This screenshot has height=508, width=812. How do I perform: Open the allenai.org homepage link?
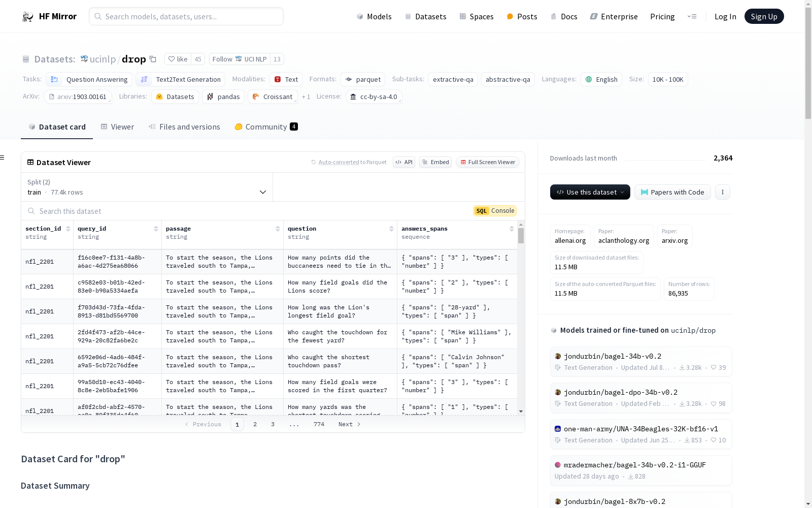pos(570,236)
